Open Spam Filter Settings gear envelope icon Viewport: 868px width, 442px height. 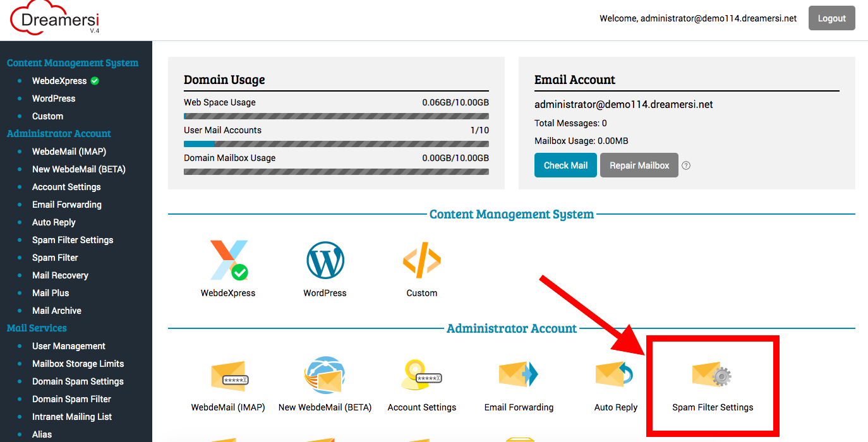click(x=712, y=374)
